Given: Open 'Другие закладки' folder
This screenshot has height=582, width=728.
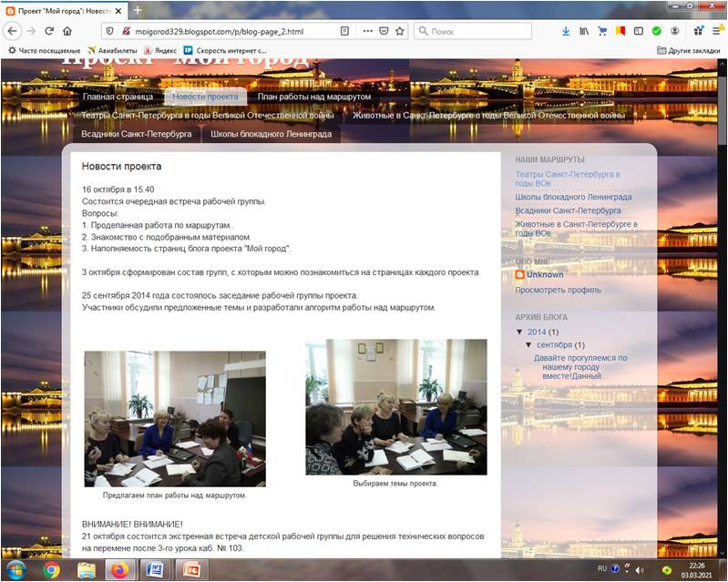Looking at the screenshot, I should point(689,50).
